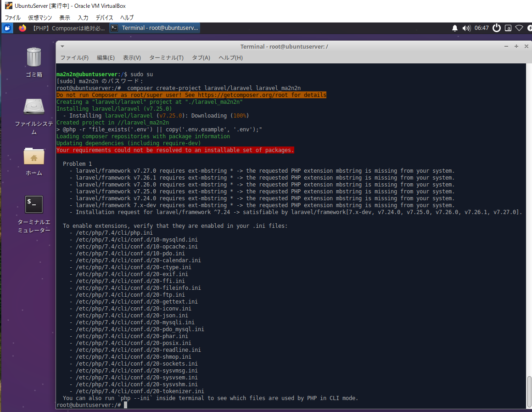Click the keyboard input indicator icon
Image resolution: width=532 pixels, height=412 pixels.
click(x=508, y=28)
